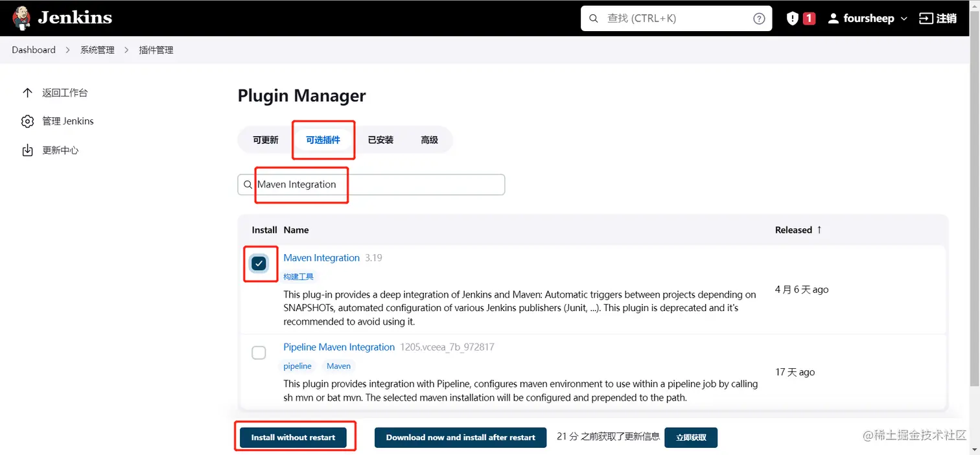Click the 系统管理 breadcrumb
980x455 pixels.
[x=97, y=50]
